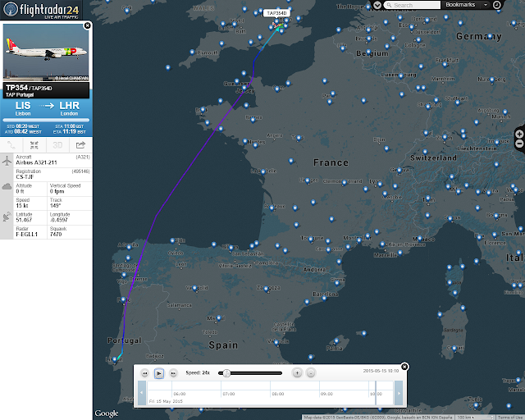Click the rewind playback button
The height and width of the screenshot is (420, 525).
pos(144,373)
